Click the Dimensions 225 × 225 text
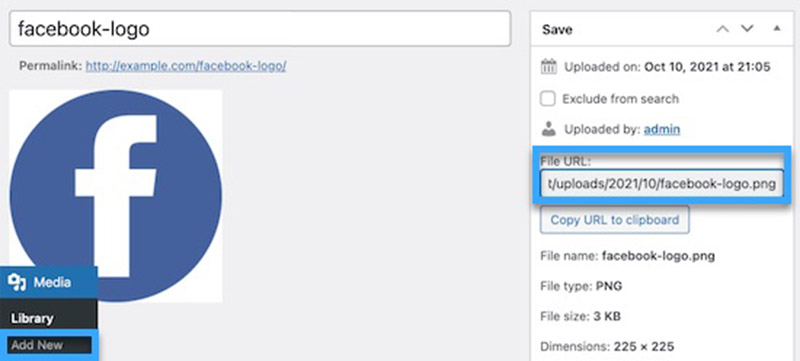Image resolution: width=800 pixels, height=361 pixels. point(607,347)
